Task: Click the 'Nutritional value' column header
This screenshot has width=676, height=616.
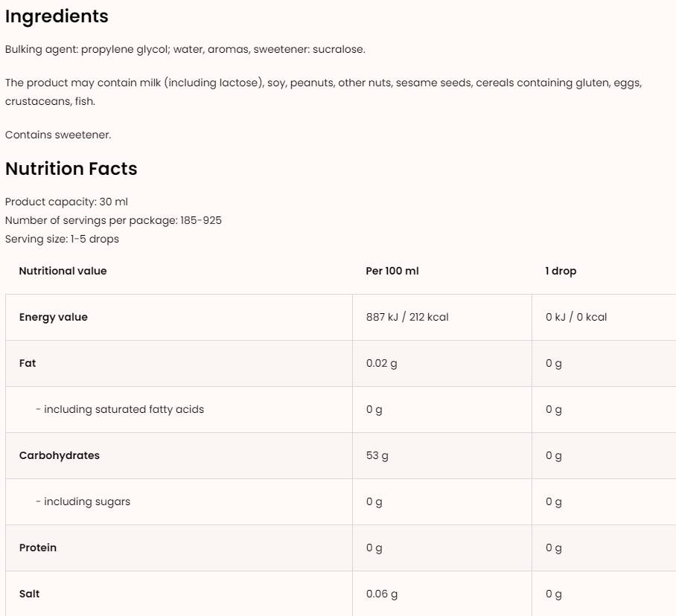Action: [x=63, y=271]
